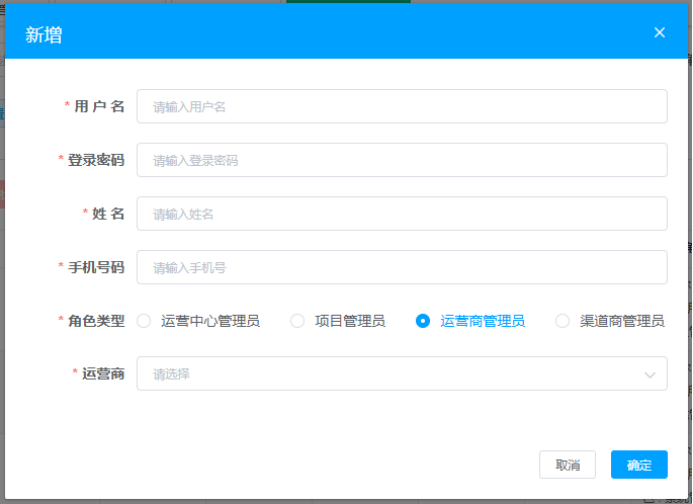Confirm with the blue 确定 button
The image size is (693, 504).
[638, 465]
